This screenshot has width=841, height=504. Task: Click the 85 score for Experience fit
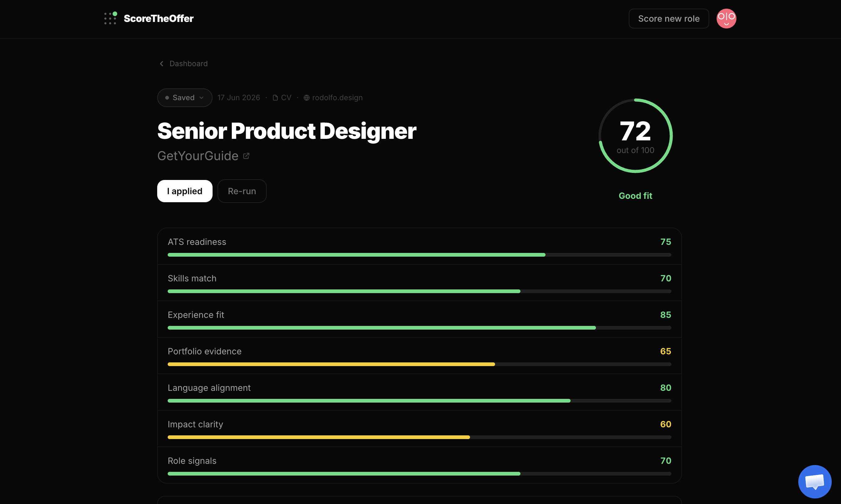pos(665,315)
